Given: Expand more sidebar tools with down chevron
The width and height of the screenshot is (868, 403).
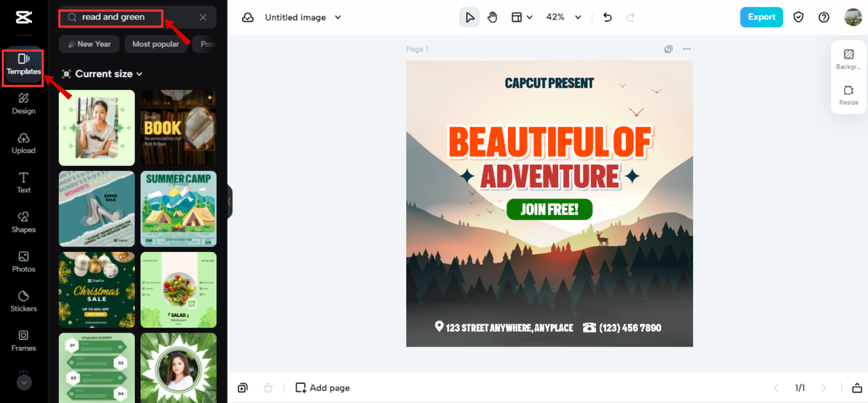Looking at the screenshot, I should 24,383.
